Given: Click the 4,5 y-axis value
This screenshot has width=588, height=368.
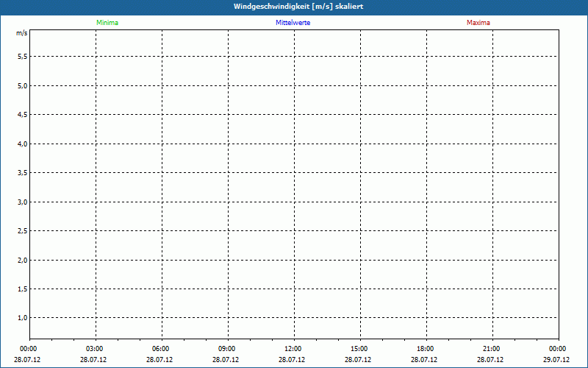Looking at the screenshot, I should click(x=23, y=115).
